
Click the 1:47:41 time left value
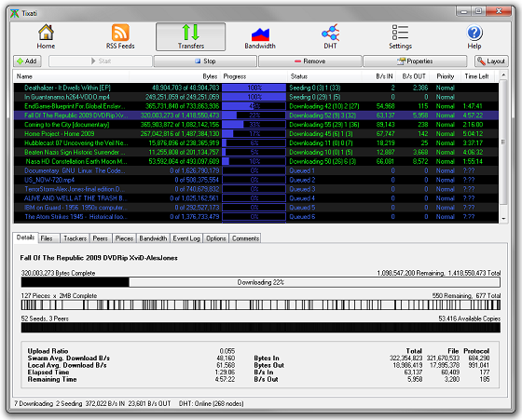tap(473, 106)
